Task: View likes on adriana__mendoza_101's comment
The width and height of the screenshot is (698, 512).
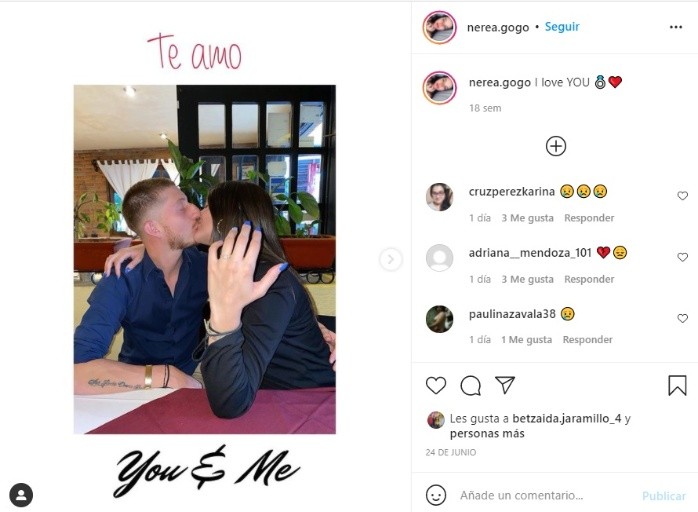Action: pyautogui.click(x=528, y=279)
